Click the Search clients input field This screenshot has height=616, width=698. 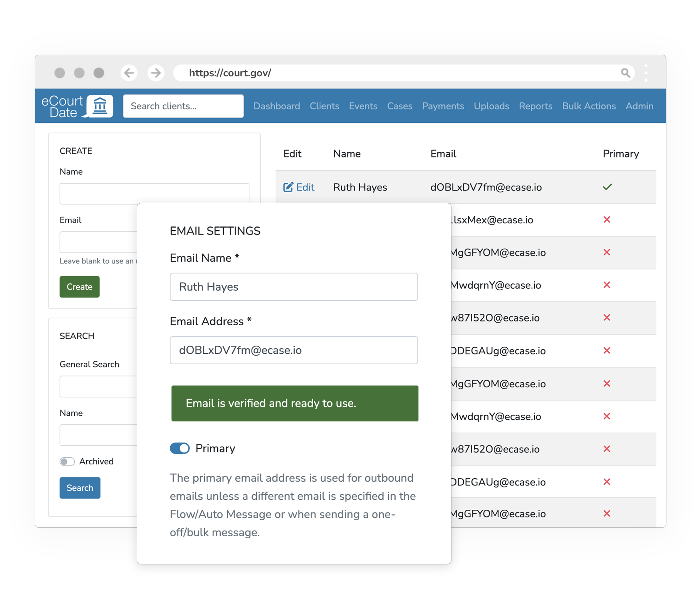pyautogui.click(x=183, y=106)
